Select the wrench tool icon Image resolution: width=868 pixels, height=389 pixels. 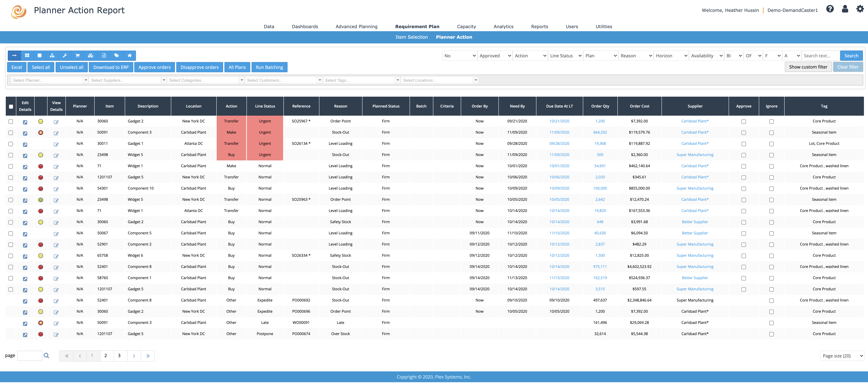tap(65, 55)
